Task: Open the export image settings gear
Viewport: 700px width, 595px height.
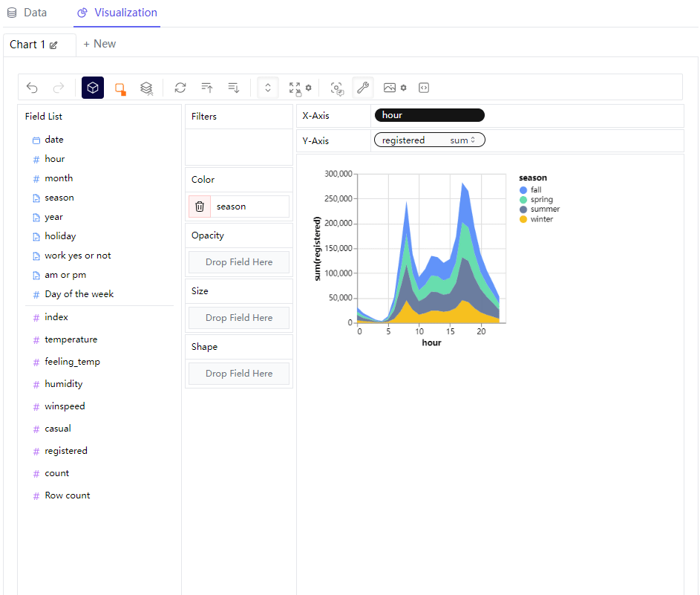Action: coord(404,88)
